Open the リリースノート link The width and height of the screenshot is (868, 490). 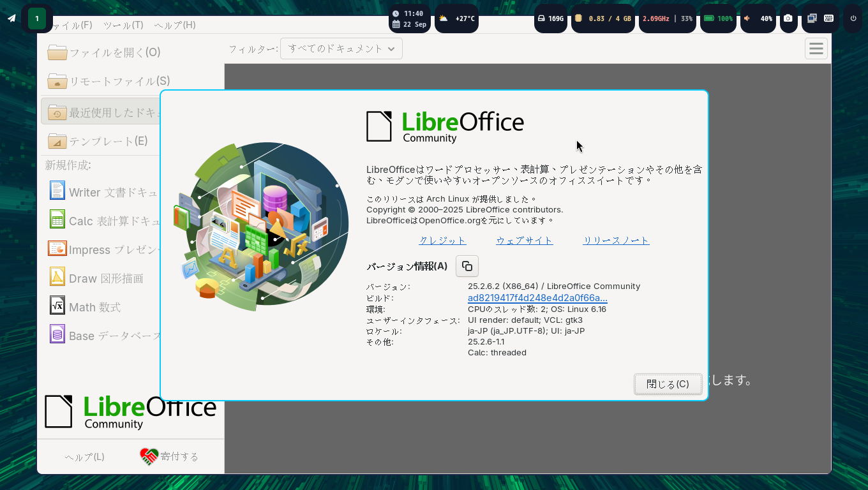pyautogui.click(x=616, y=241)
